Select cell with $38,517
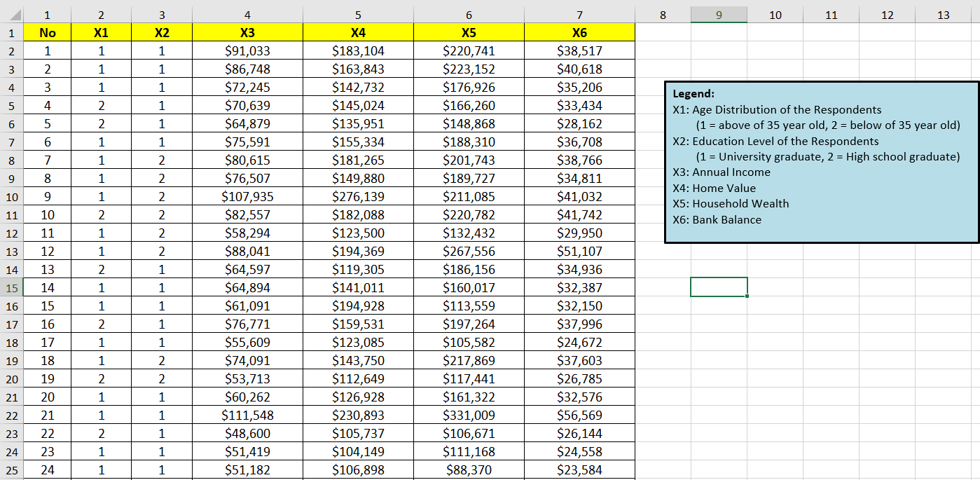 (x=579, y=50)
